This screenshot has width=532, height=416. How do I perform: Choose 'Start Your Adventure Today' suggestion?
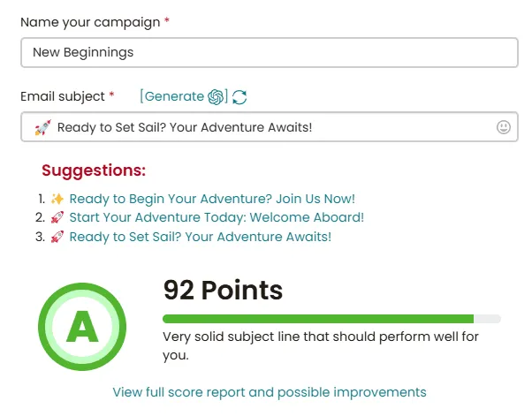[217, 217]
